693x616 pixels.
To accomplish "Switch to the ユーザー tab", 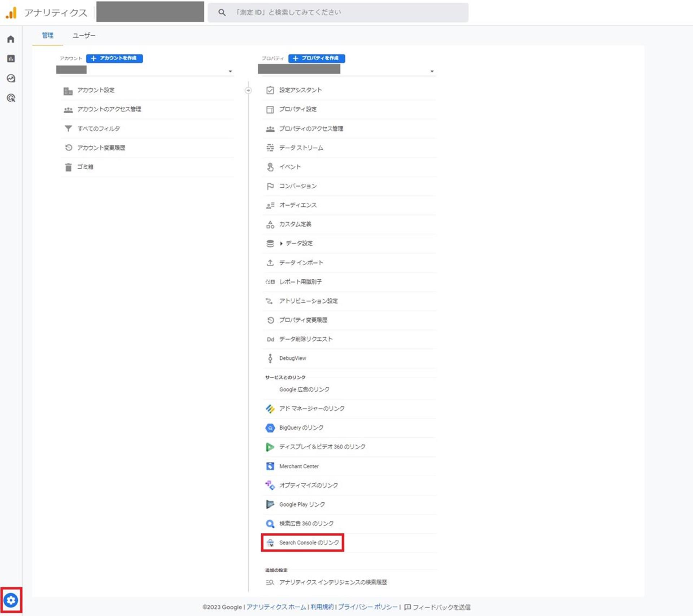I will [84, 35].
